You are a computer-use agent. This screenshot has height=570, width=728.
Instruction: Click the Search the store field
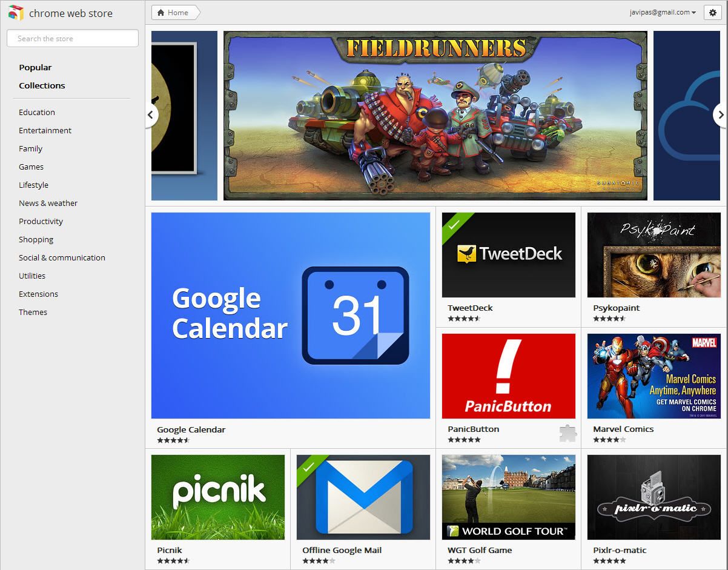pyautogui.click(x=73, y=38)
